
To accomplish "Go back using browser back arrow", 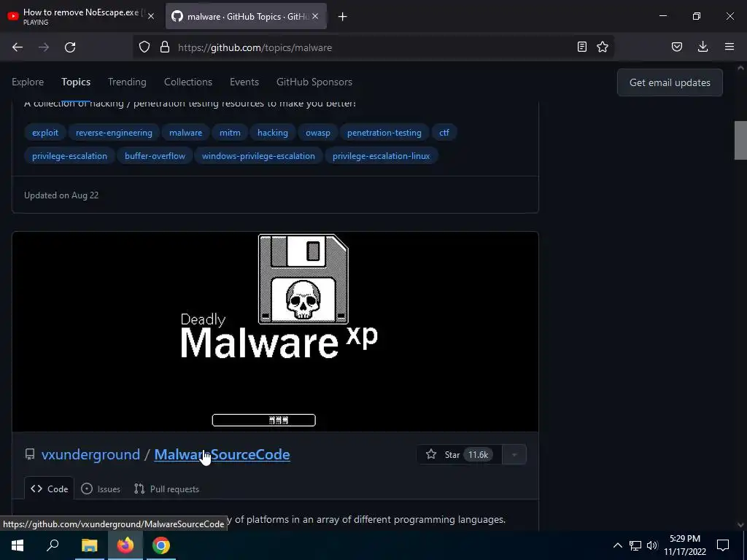I will [18, 47].
